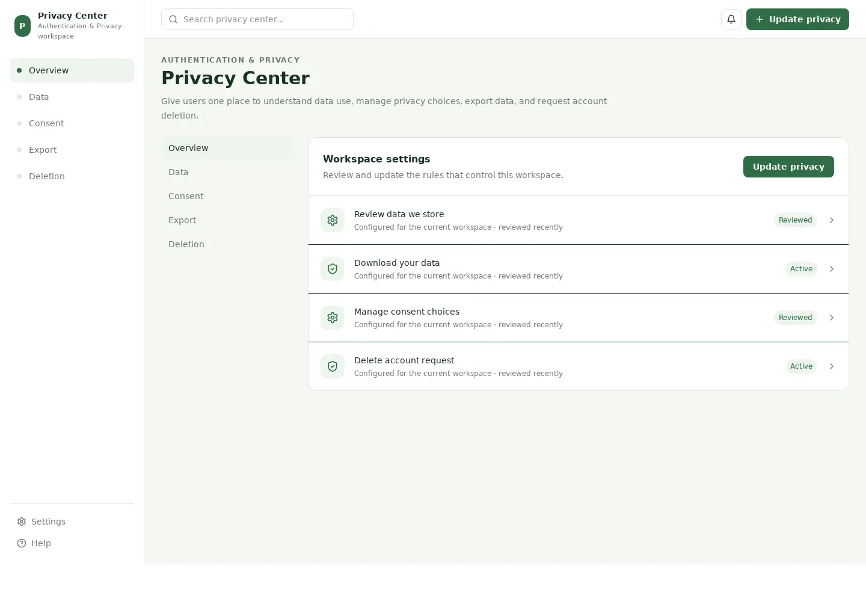This screenshot has width=866, height=616.
Task: Click Reviewed badge on Manage consent choices
Action: (795, 318)
